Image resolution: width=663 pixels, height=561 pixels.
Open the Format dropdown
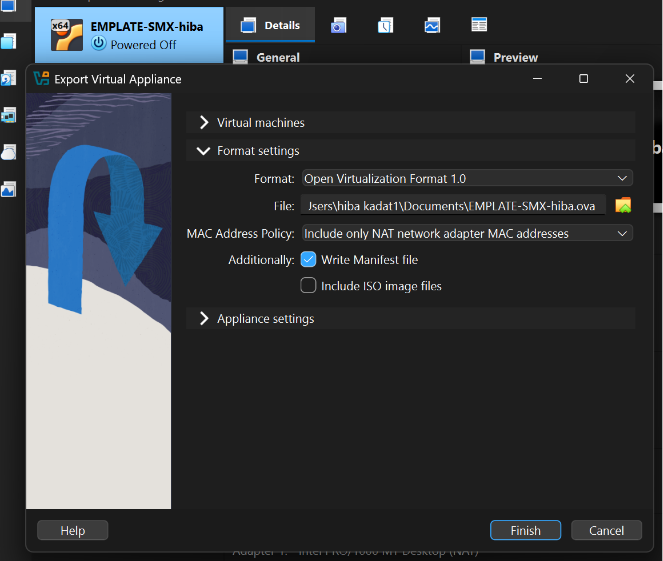467,178
